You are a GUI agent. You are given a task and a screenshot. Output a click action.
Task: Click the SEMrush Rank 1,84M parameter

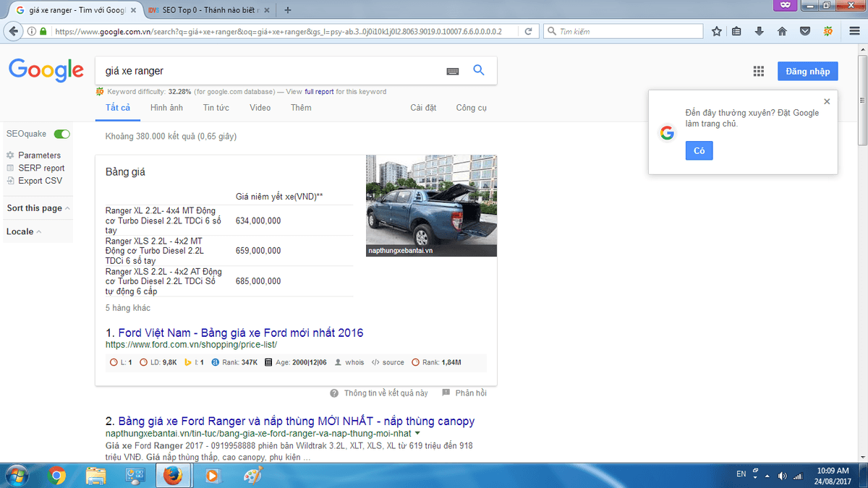[x=436, y=362]
